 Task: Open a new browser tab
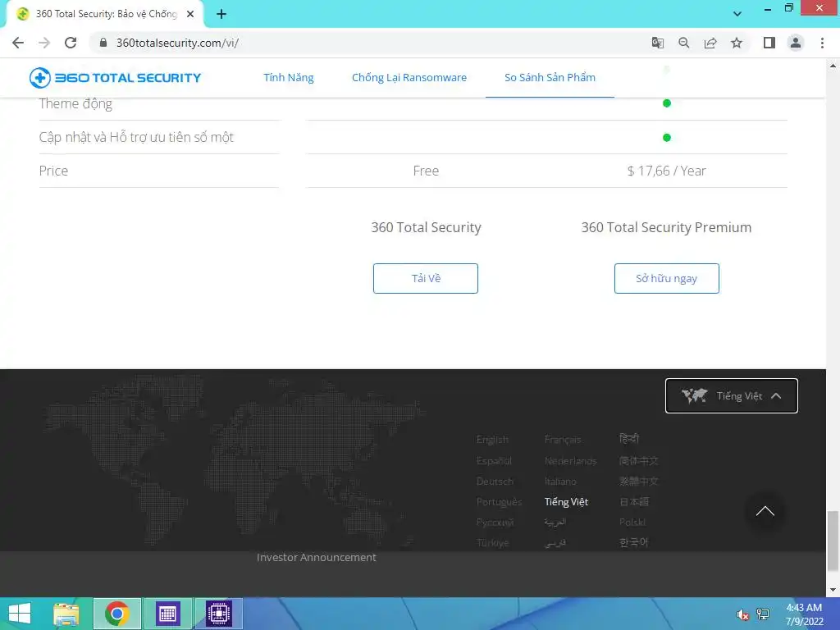221,14
